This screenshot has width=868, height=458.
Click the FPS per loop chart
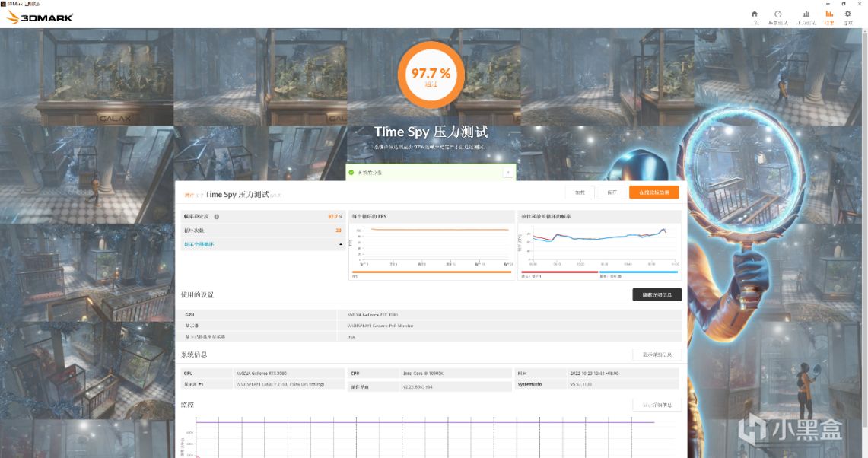click(431, 246)
